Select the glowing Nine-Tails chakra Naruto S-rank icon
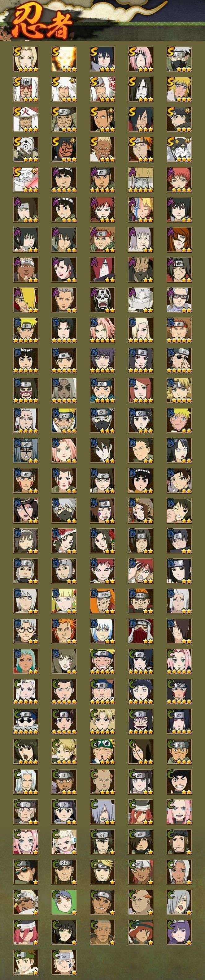The image size is (205, 980). (64, 59)
